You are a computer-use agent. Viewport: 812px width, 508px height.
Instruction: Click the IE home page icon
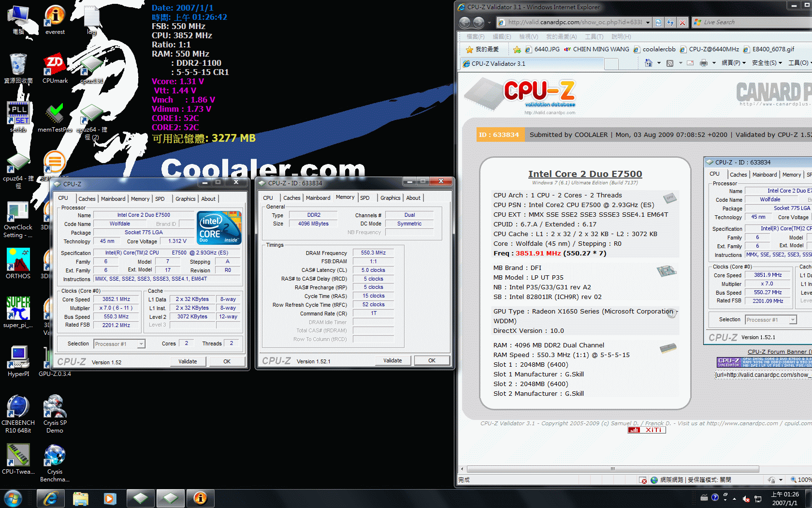click(649, 63)
